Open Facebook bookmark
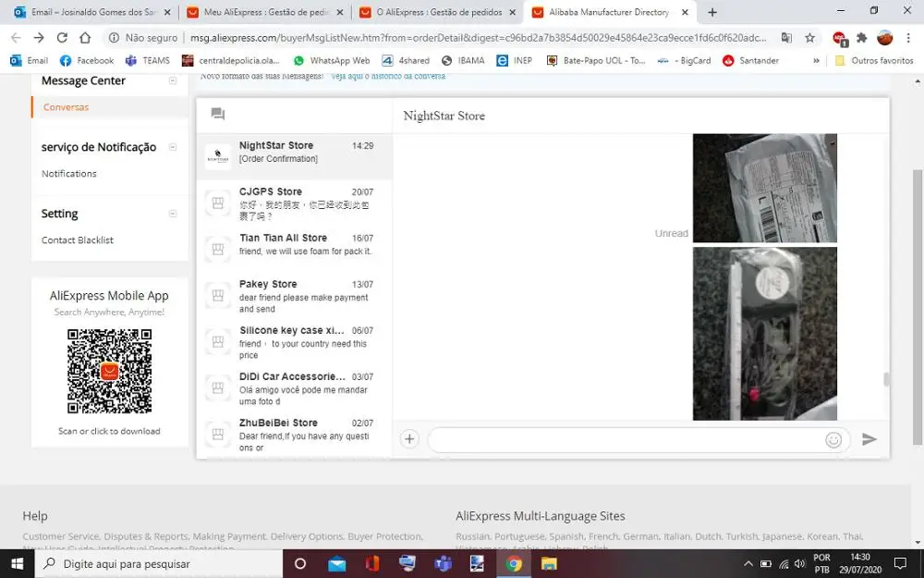Viewport: 924px width, 578px height. (x=87, y=60)
